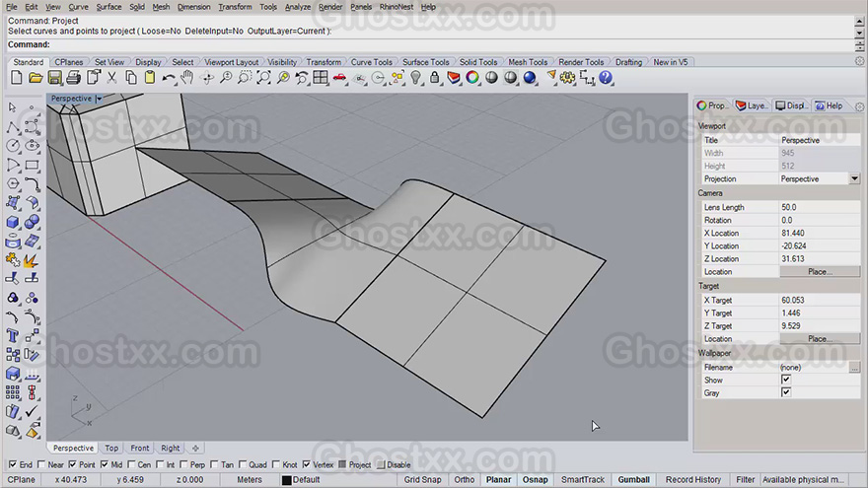Click the Filter status bar button
Image resolution: width=868 pixels, height=488 pixels.
click(x=745, y=480)
